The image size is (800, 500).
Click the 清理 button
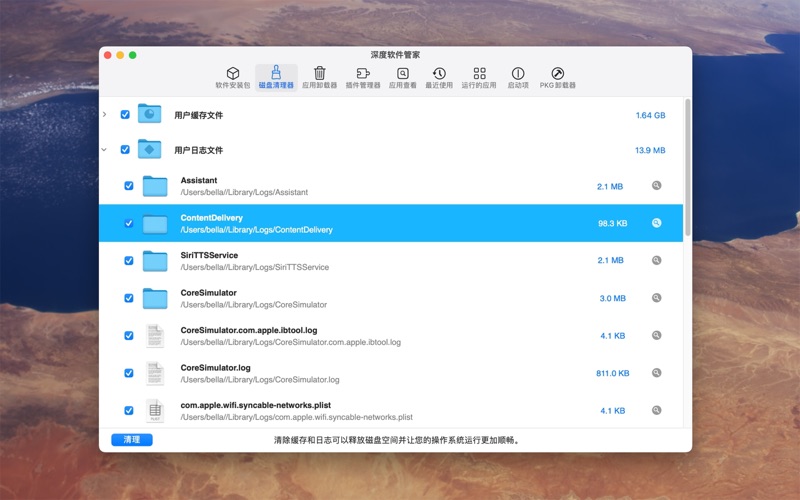pyautogui.click(x=132, y=440)
